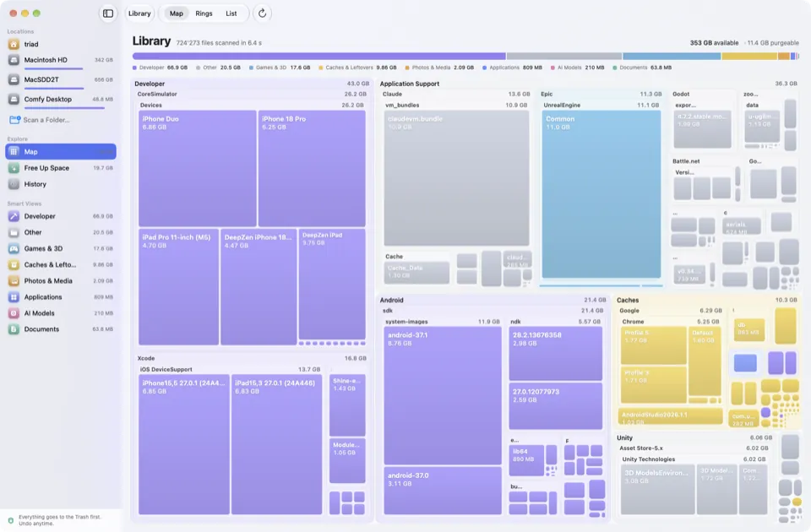Screen dimensions: 811x532
Task: Click the Caches group header
Action: tap(706, 300)
